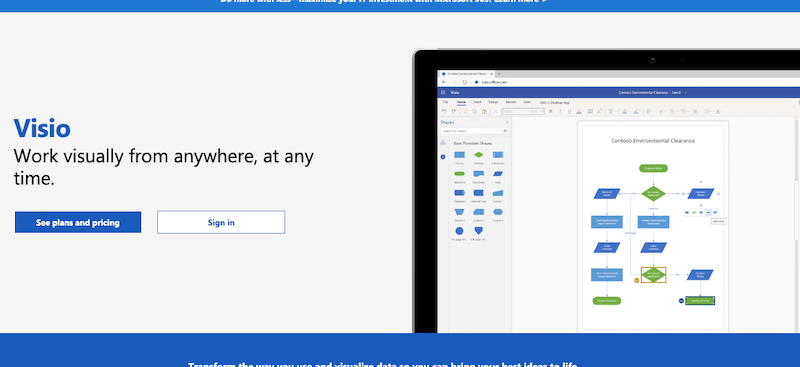Image resolution: width=800 pixels, height=367 pixels.
Task: Select the On-page reference circle shape
Action: (x=459, y=231)
